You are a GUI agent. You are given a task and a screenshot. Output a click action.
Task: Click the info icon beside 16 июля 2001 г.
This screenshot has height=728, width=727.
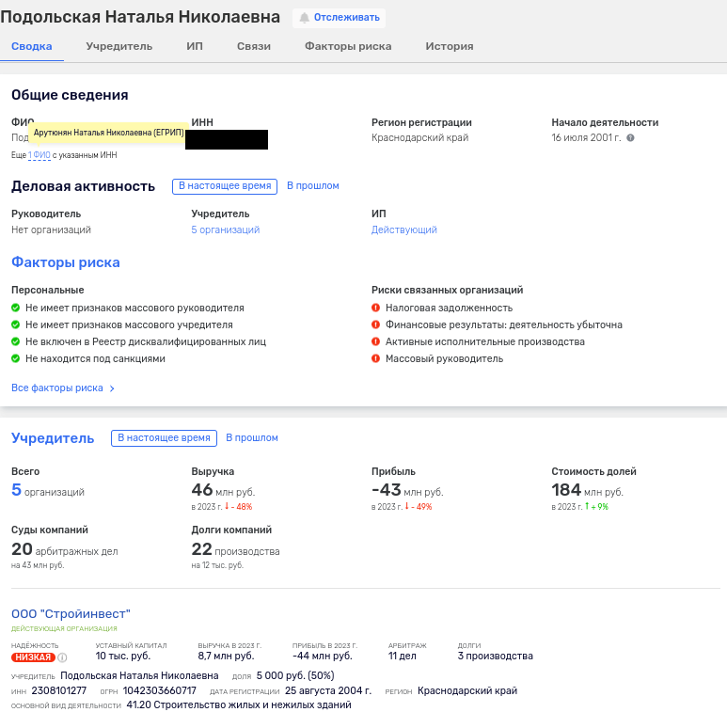[630, 138]
